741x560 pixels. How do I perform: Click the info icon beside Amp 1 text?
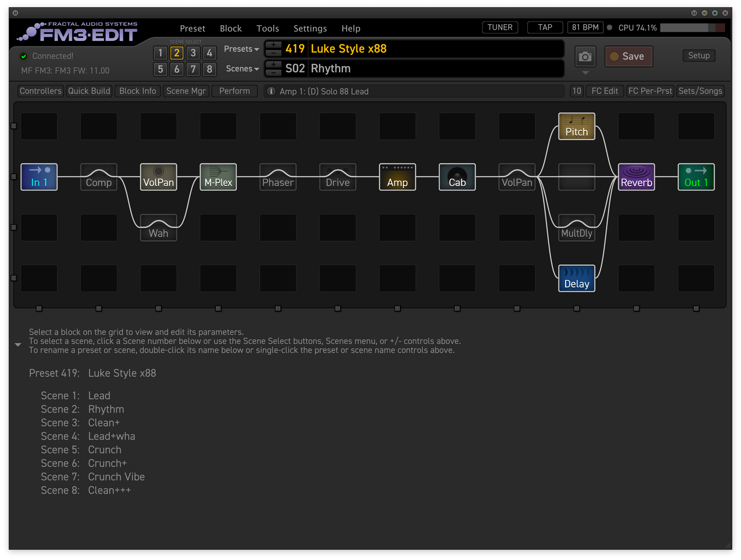[x=271, y=91]
